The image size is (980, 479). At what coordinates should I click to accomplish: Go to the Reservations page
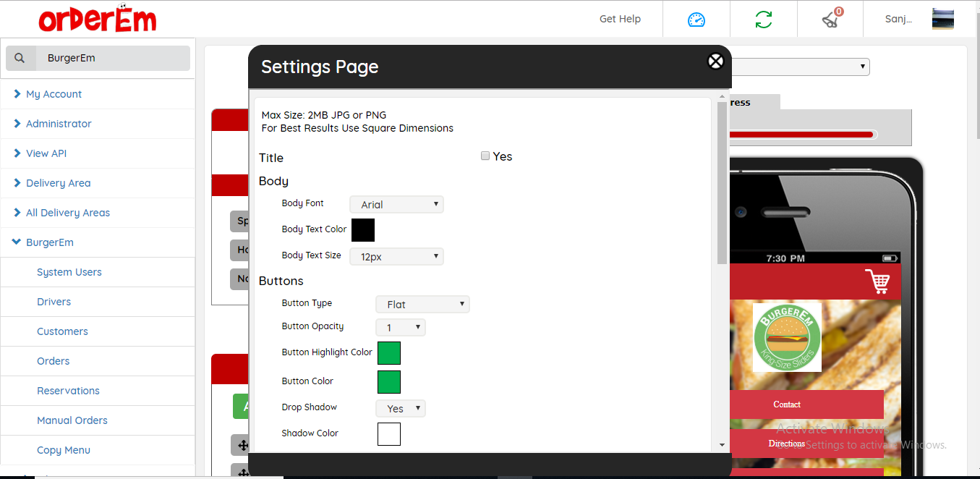(68, 391)
